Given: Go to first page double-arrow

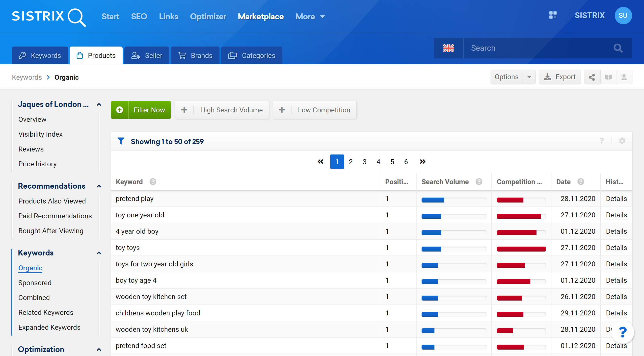Looking at the screenshot, I should click(x=320, y=162).
